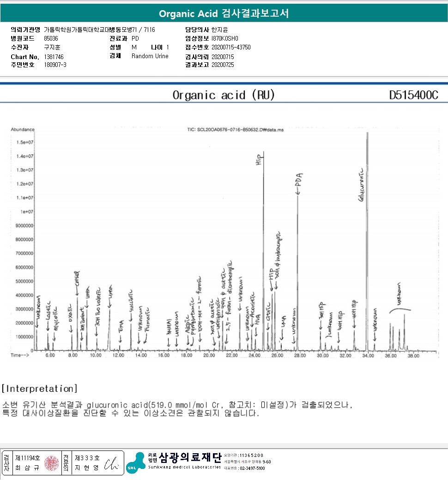The height and width of the screenshot is (480, 448).
Task: Click the PDA peak line near 28.00
Action: click(x=297, y=273)
